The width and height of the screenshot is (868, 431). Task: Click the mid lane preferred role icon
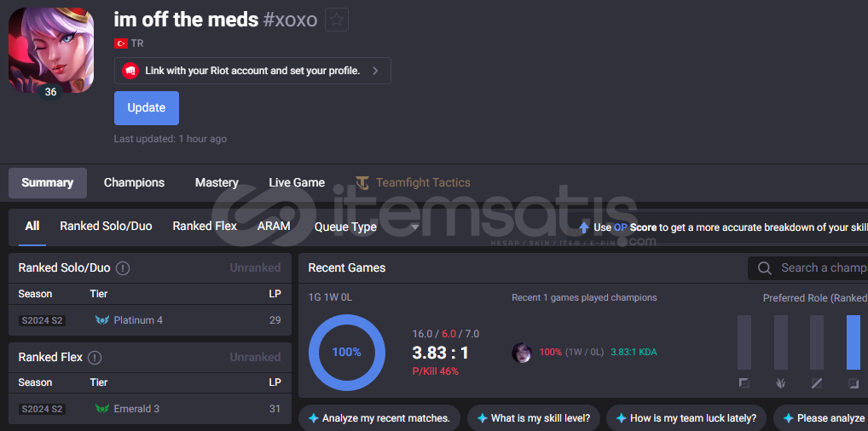[x=817, y=382]
